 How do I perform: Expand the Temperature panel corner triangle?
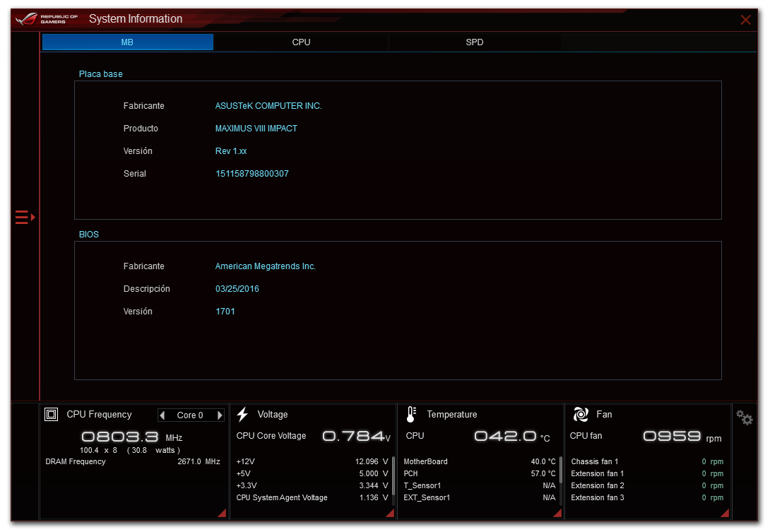pyautogui.click(x=557, y=513)
